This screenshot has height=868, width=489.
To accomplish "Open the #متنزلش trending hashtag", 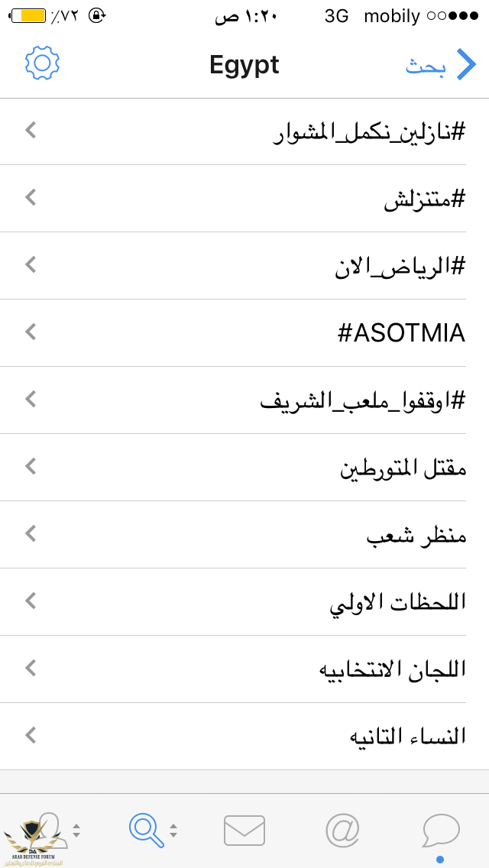I will click(x=244, y=198).
